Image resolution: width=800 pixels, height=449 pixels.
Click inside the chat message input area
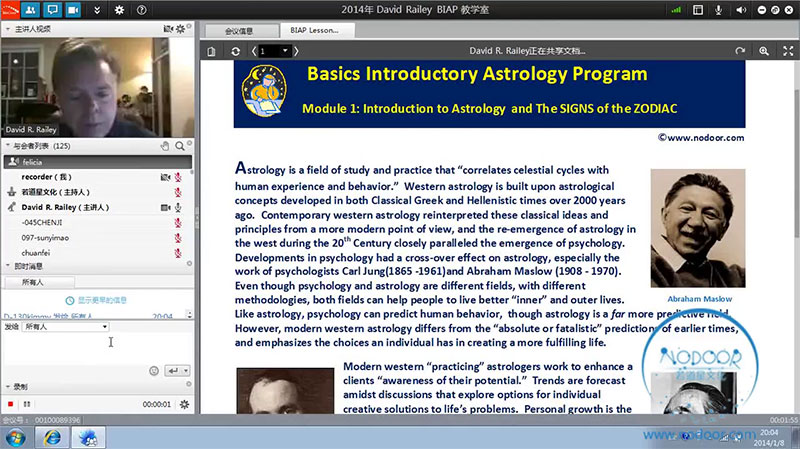tap(97, 347)
